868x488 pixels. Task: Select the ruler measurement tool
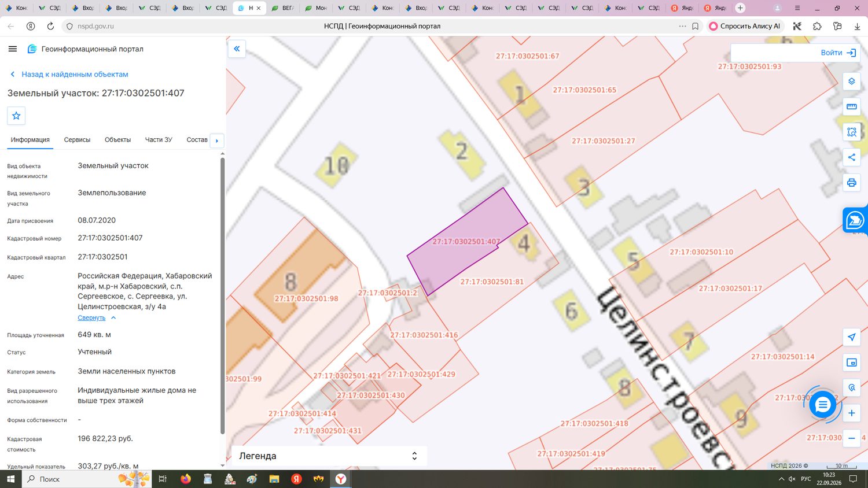pos(852,106)
